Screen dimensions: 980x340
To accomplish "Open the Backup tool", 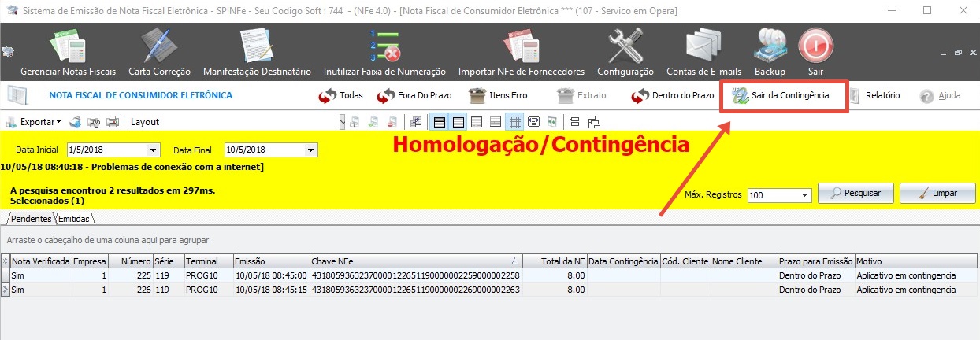I will point(770,53).
